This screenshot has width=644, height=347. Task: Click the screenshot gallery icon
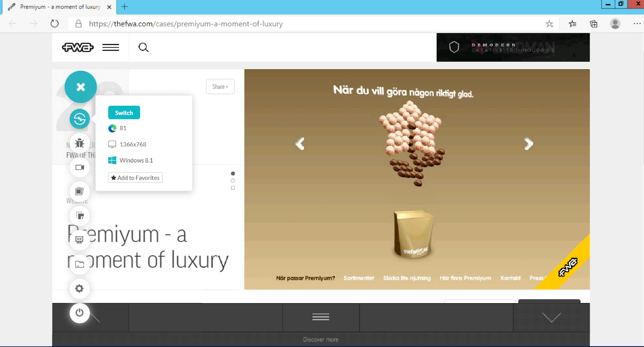(80, 191)
